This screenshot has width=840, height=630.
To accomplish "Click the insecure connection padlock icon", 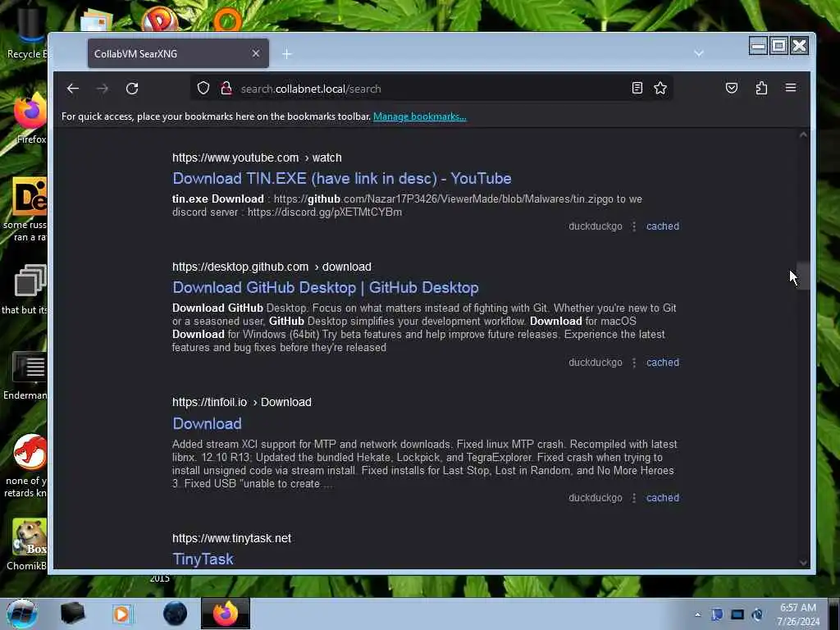I will 226,88.
